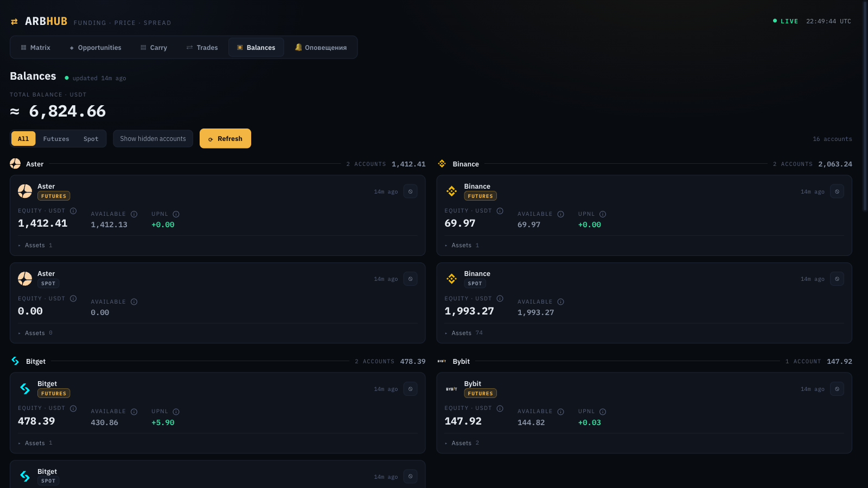Click the Bitget group header logo
The image size is (868, 488).
15,361
